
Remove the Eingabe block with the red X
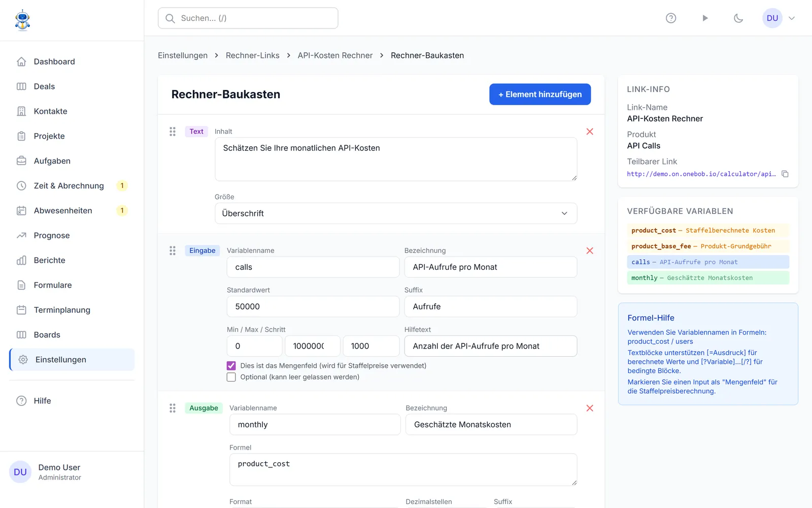(x=590, y=250)
